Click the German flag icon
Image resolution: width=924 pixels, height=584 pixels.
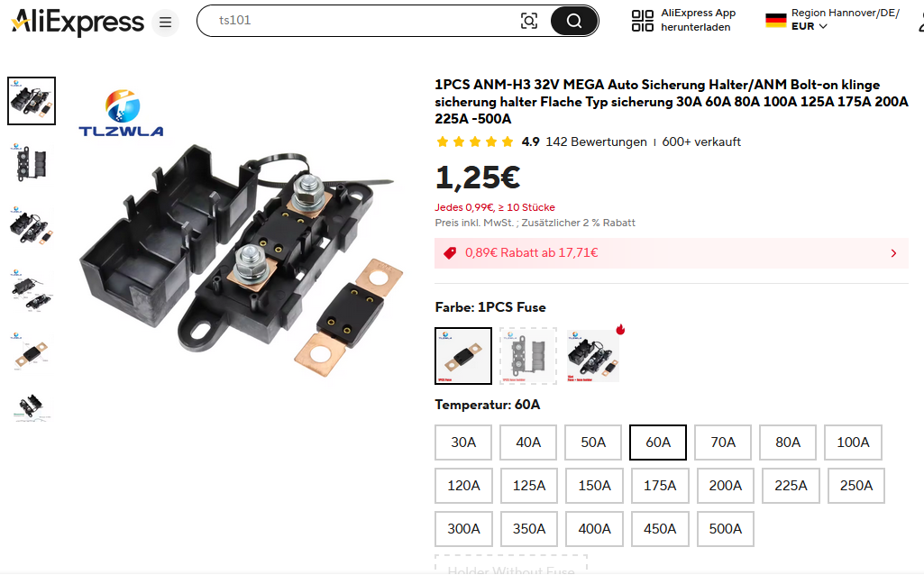click(x=775, y=20)
